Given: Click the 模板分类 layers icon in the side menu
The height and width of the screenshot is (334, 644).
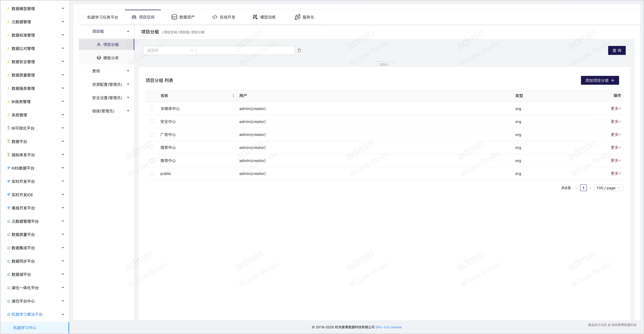Looking at the screenshot, I should click(99, 58).
